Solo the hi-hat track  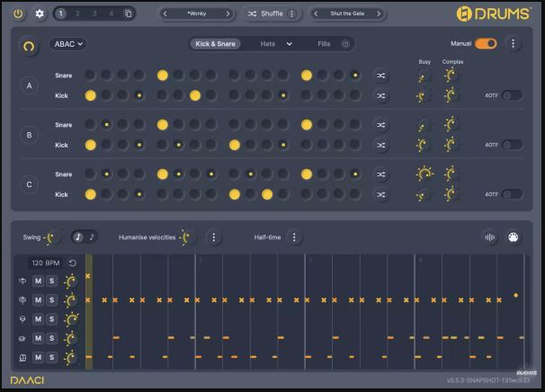(52, 300)
